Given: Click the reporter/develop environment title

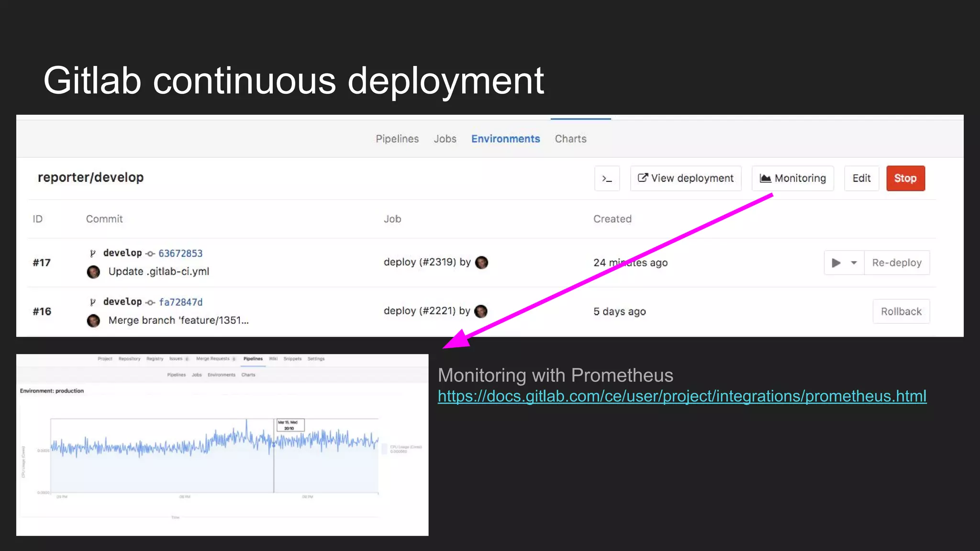Looking at the screenshot, I should 90,177.
